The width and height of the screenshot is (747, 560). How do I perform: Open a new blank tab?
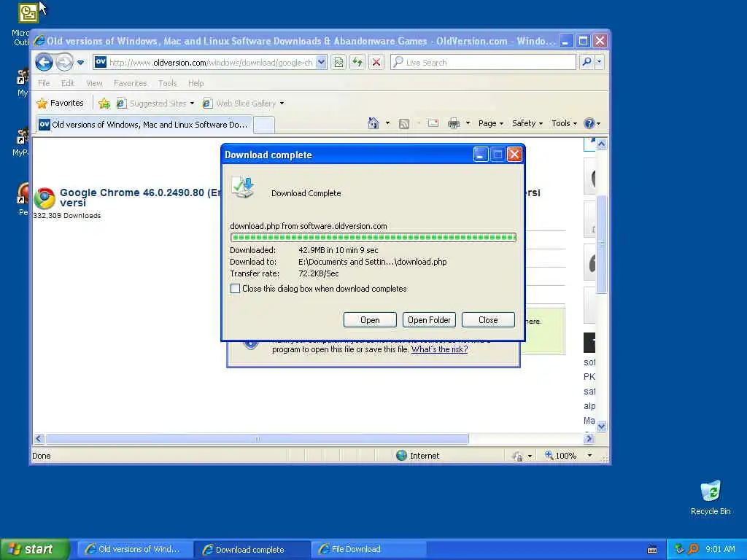[264, 125]
